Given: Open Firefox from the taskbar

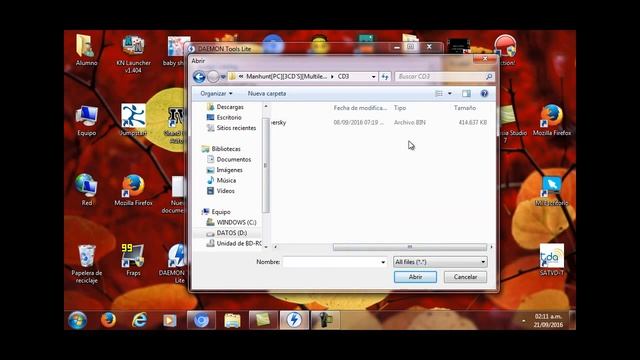Looking at the screenshot, I should tap(108, 320).
